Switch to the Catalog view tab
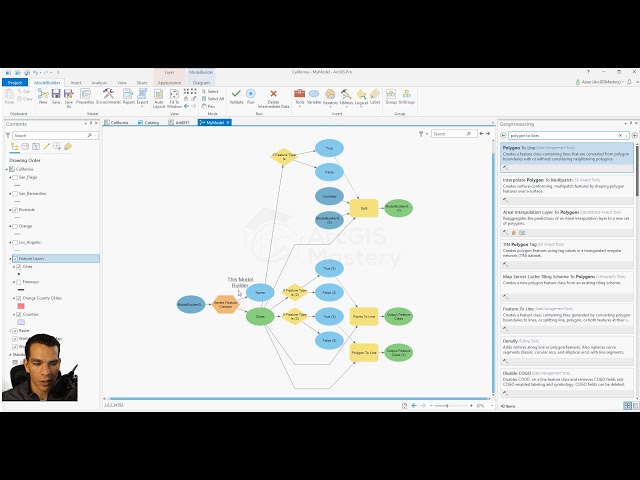Screen dimensions: 640x480 click(149, 122)
